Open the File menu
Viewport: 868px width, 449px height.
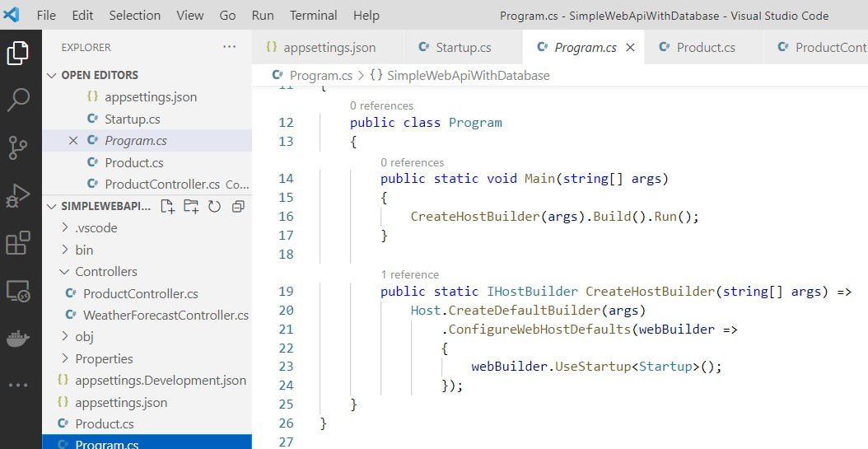(46, 16)
